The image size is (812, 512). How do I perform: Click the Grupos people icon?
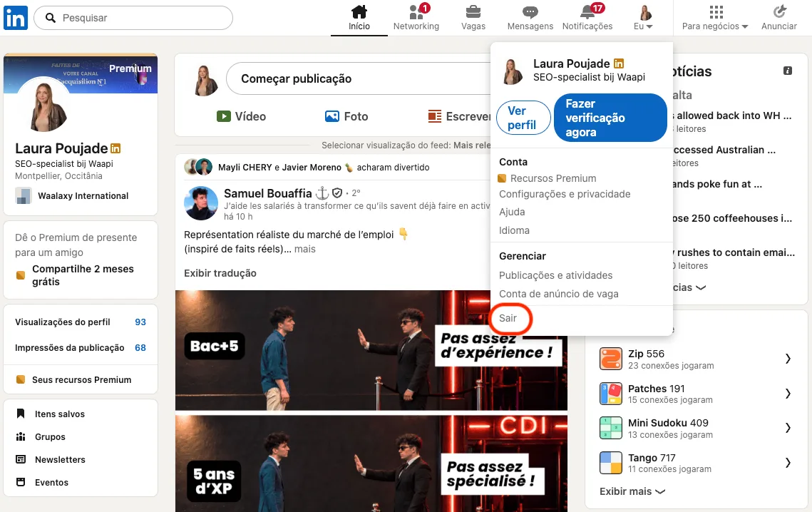[x=21, y=436]
